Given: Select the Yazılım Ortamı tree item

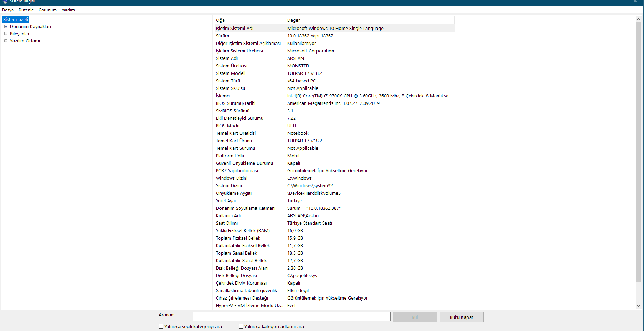Looking at the screenshot, I should (x=25, y=41).
